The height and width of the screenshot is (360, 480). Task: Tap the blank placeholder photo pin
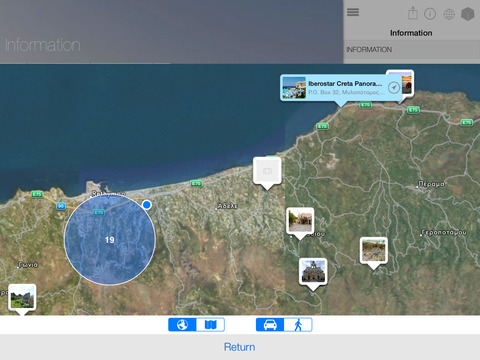(x=267, y=171)
